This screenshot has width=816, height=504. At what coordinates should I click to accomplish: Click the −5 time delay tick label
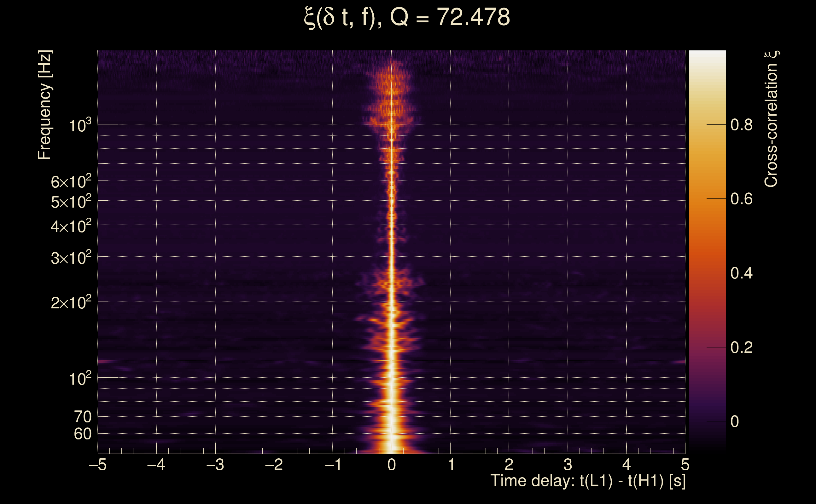pyautogui.click(x=98, y=465)
